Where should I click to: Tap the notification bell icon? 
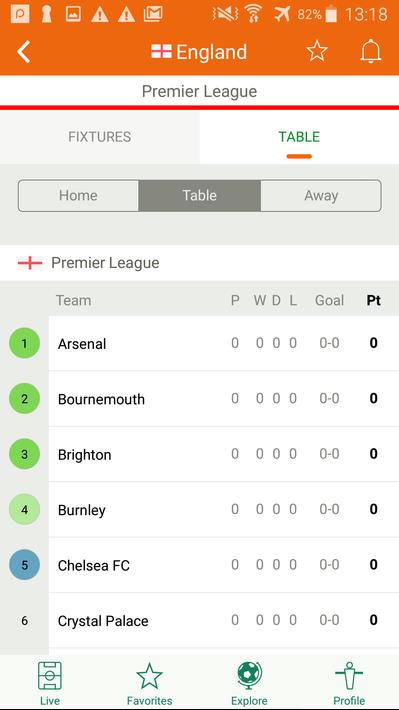point(370,51)
